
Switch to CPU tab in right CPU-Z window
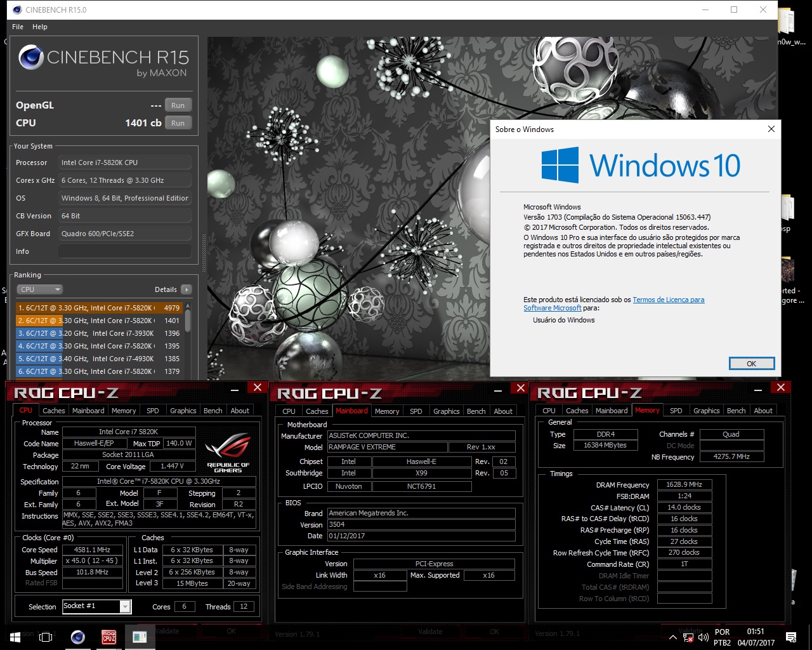point(549,411)
